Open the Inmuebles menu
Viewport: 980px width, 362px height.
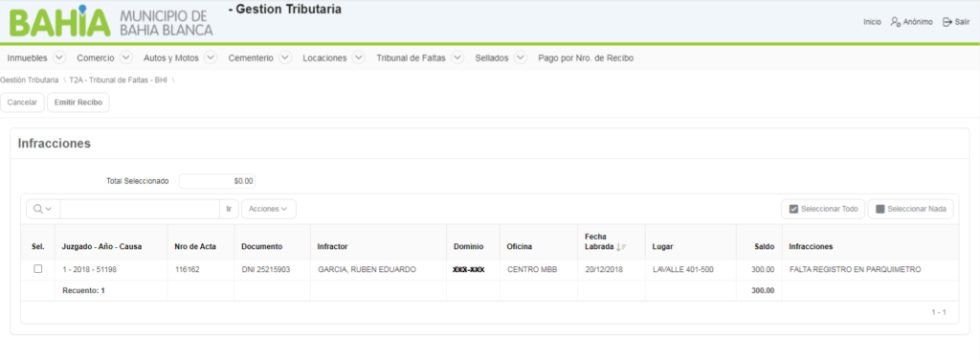pyautogui.click(x=28, y=58)
